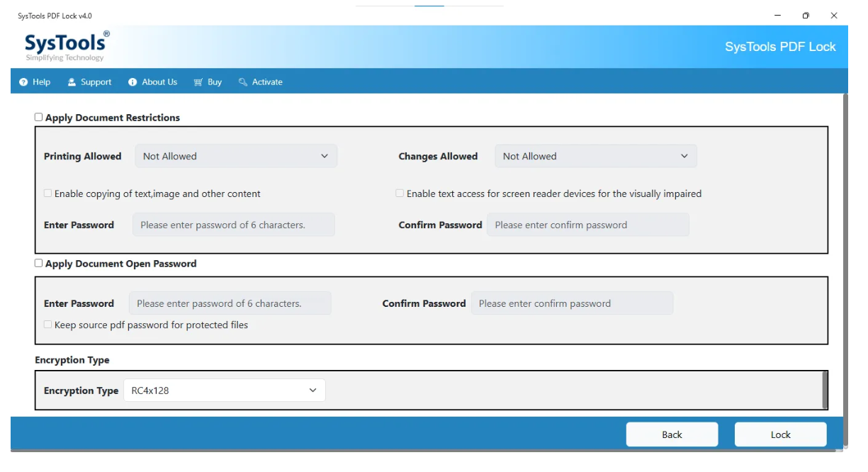Click the Support person icon
This screenshot has height=472, width=868.
tap(72, 82)
